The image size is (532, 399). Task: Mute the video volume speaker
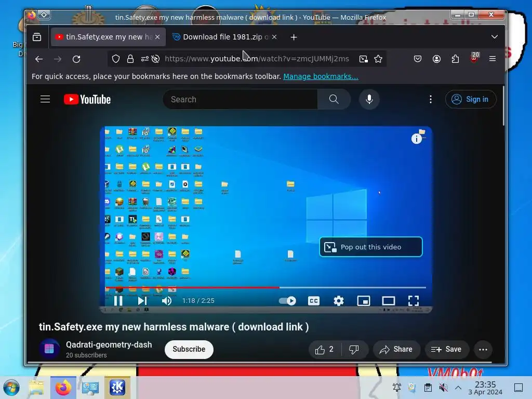(x=166, y=301)
